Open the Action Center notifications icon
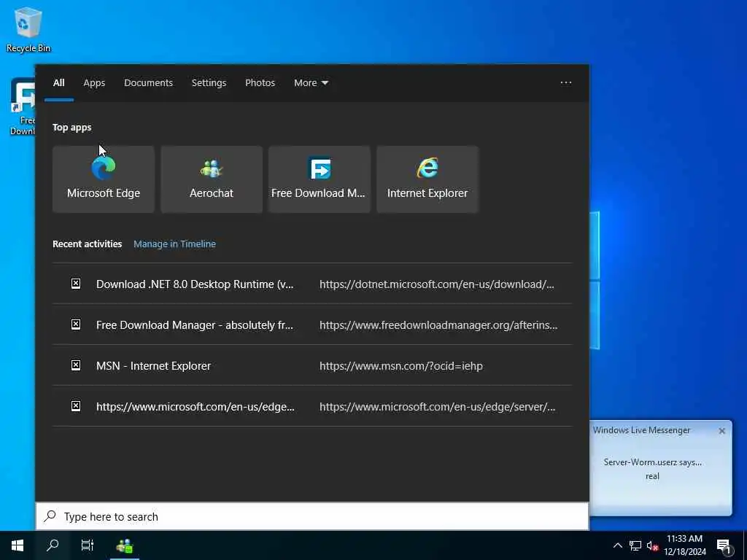Viewport: 747px width, 560px height. pos(724,546)
